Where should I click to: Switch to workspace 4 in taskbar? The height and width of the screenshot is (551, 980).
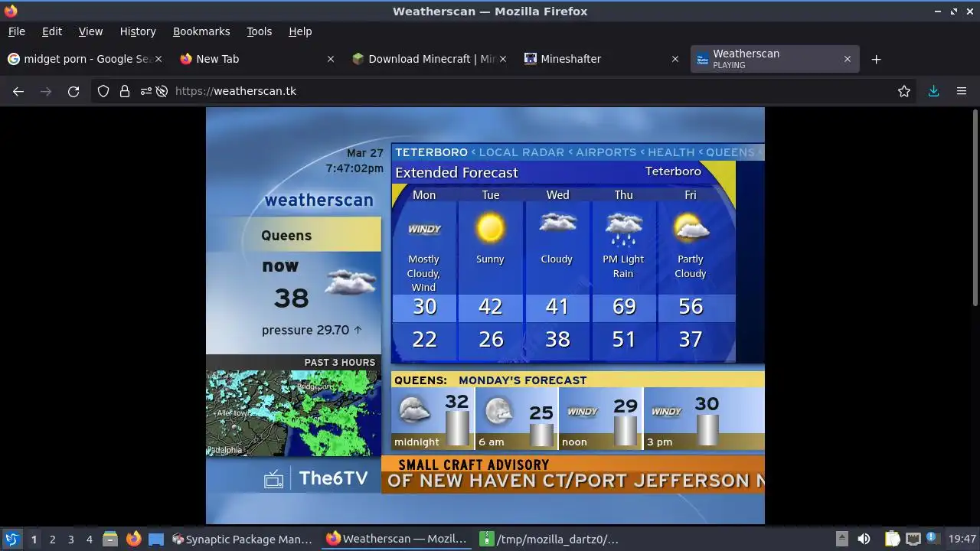click(89, 539)
